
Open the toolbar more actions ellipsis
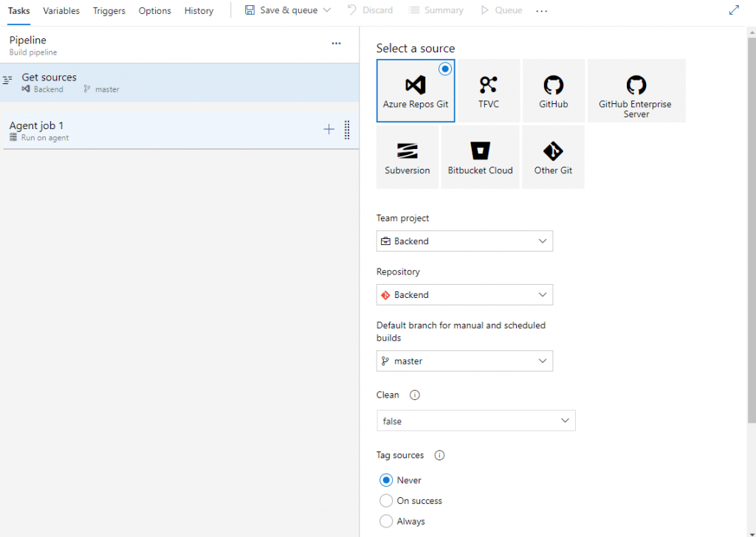click(541, 10)
